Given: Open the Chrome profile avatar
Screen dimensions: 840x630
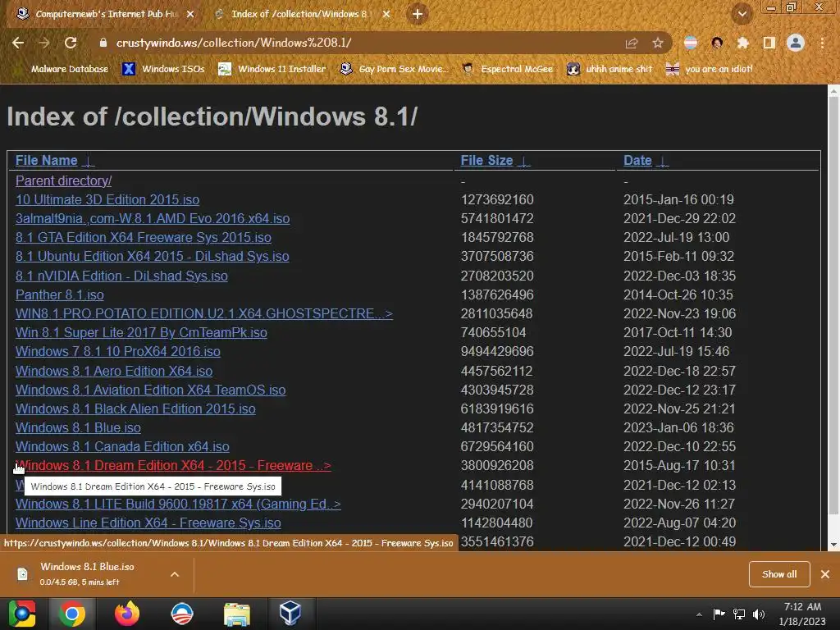Looking at the screenshot, I should 796,43.
